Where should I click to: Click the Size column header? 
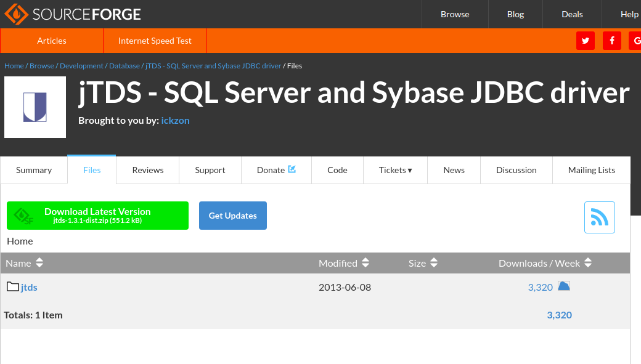[417, 263]
